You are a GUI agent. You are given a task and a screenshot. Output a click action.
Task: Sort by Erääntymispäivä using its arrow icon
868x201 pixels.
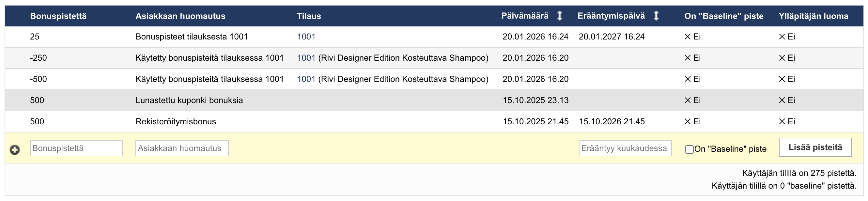click(656, 16)
